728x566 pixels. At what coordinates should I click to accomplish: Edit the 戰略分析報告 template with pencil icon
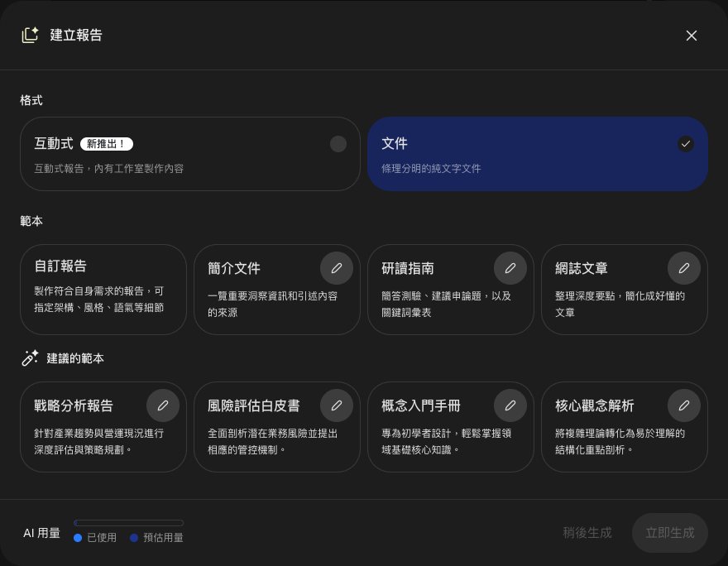click(x=163, y=405)
